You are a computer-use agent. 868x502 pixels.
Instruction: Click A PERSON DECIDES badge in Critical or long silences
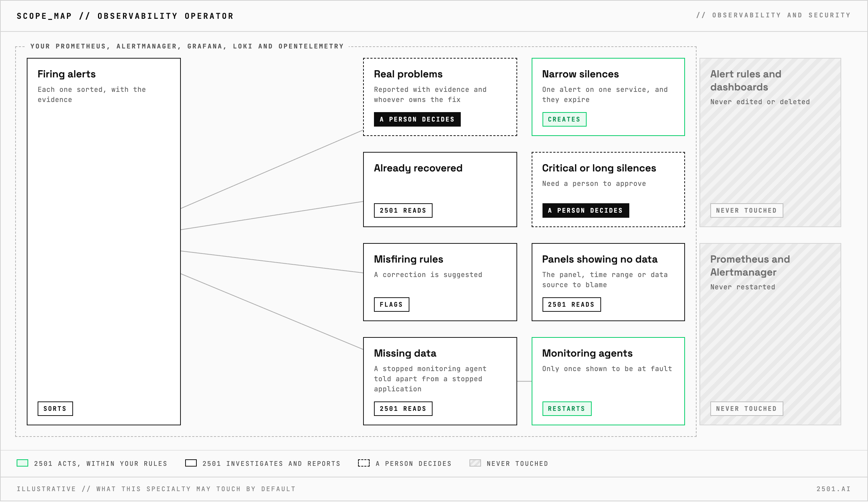point(586,210)
